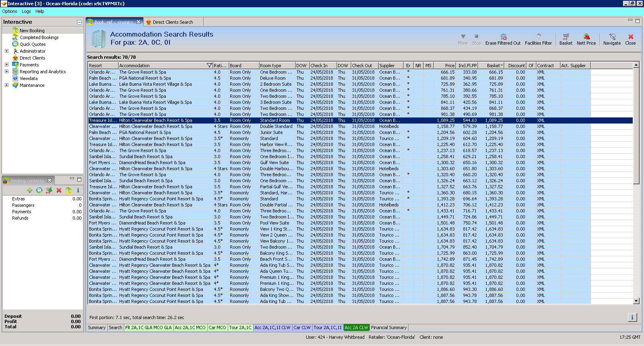The image size is (644, 346).
Task: Minimize the Booking contents panel
Action: pyautogui.click(x=72, y=179)
